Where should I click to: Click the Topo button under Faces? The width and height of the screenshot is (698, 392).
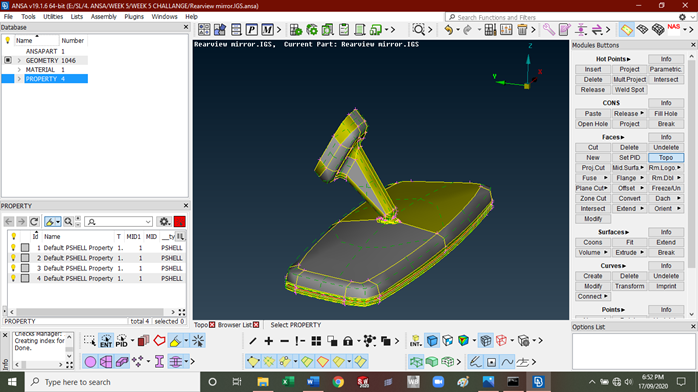click(666, 158)
